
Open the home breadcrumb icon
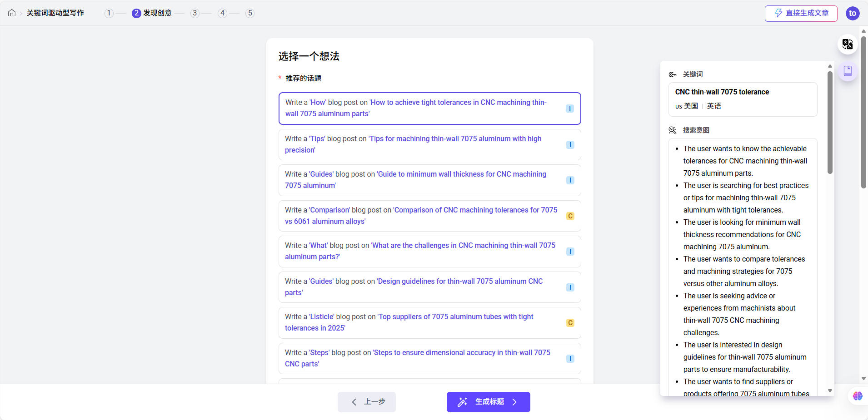[x=11, y=13]
